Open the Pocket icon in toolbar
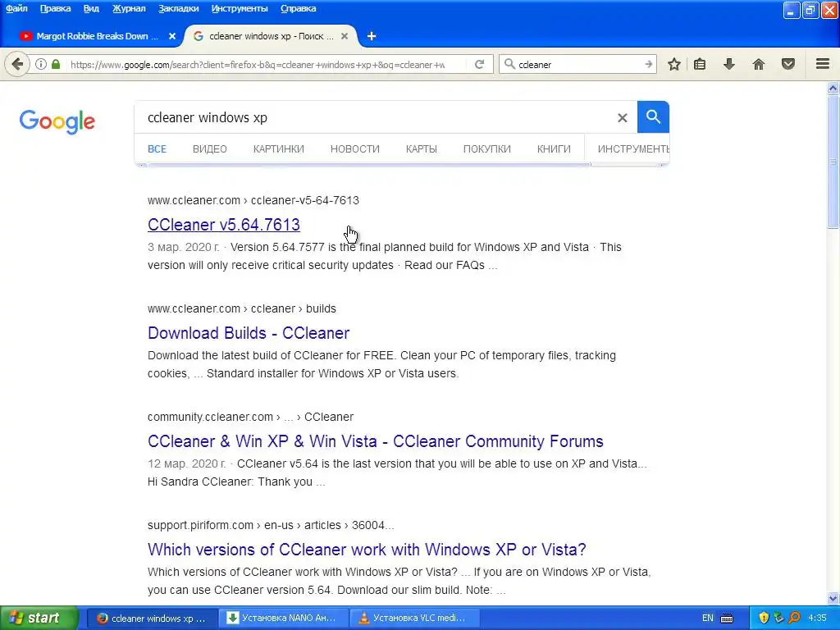This screenshot has width=840, height=630. click(x=788, y=64)
